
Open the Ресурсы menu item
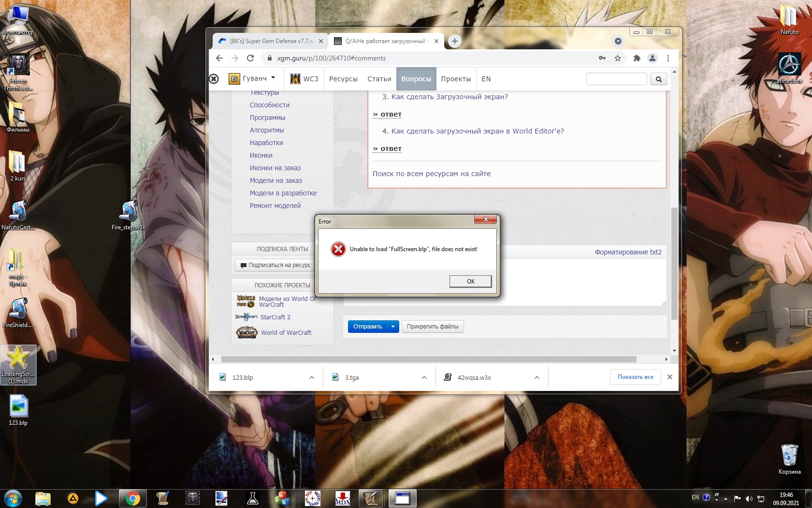click(343, 79)
